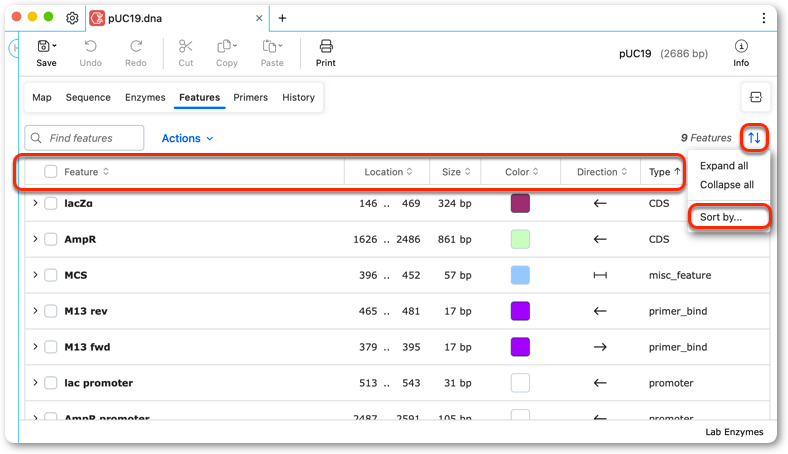
Task: Expand the lacZα feature row
Action: pyautogui.click(x=35, y=203)
